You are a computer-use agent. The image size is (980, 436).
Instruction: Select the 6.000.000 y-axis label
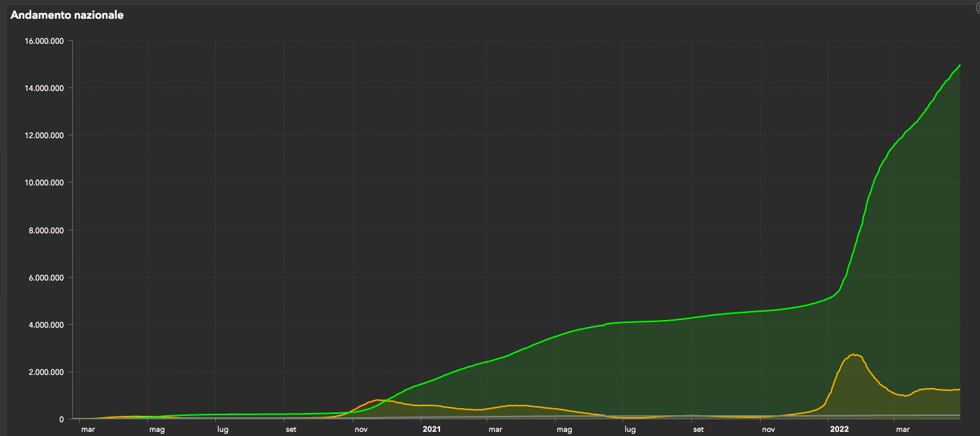(x=46, y=278)
